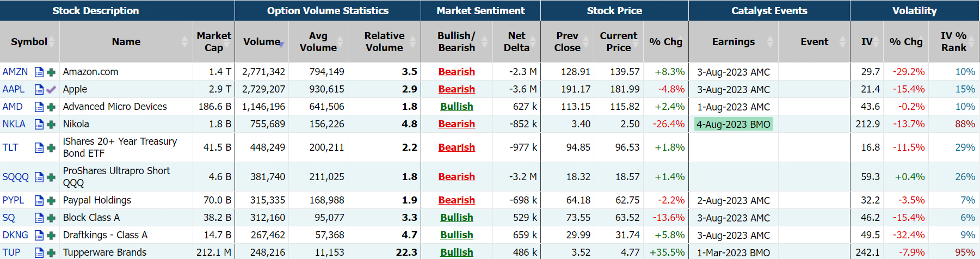Screen dimensions: 980x259
Task: Add AMZN using the green plus icon
Action: click(51, 72)
